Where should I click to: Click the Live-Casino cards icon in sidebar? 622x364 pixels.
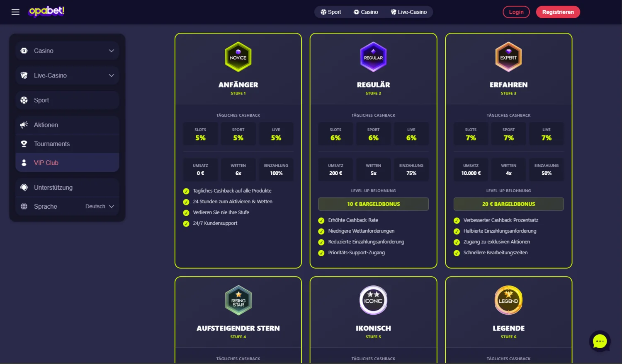(24, 75)
